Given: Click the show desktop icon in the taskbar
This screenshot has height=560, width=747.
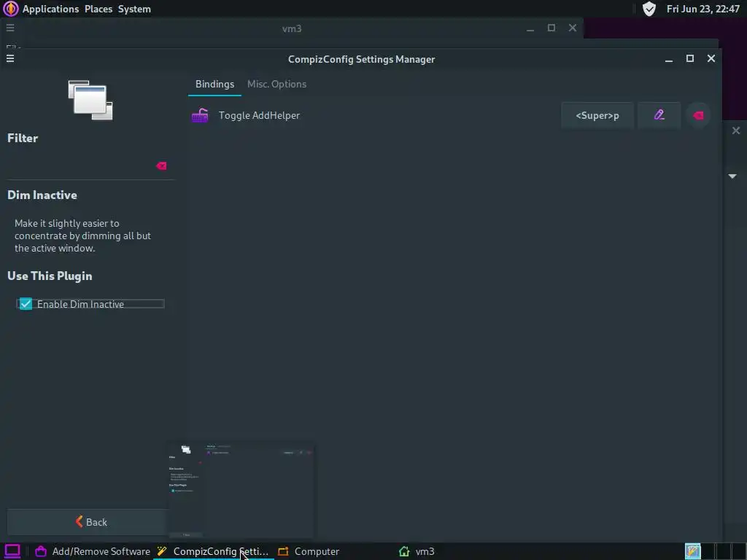Looking at the screenshot, I should [12, 551].
